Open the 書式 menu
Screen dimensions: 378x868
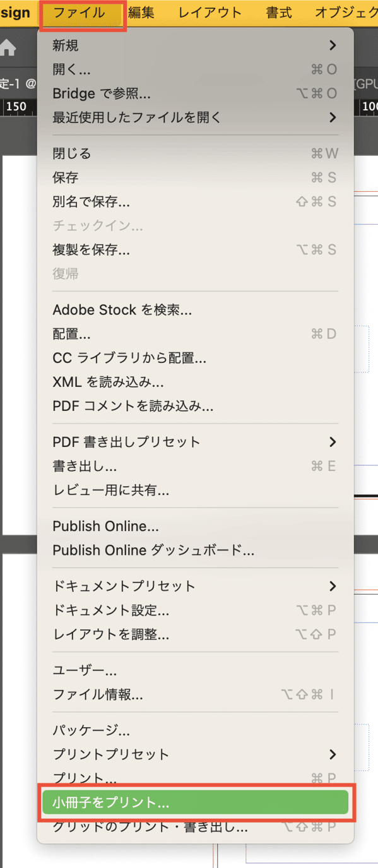(x=279, y=13)
